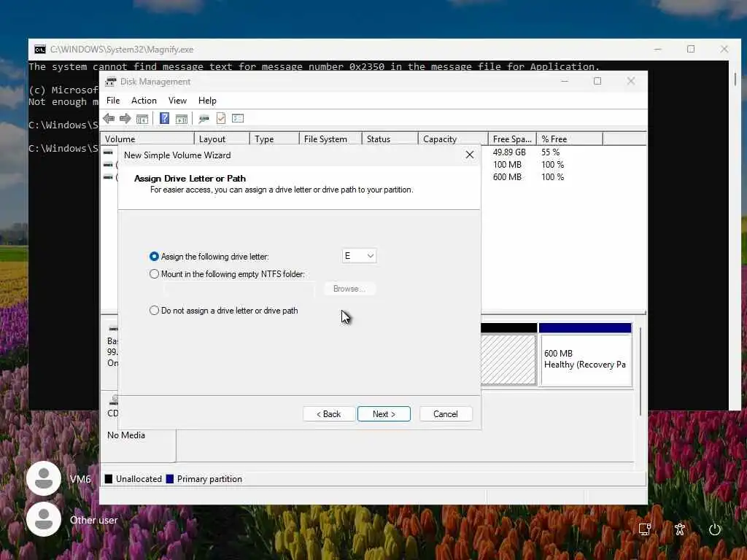This screenshot has height=560, width=747.
Task: Select the hatched unallocated partition block
Action: click(x=508, y=359)
